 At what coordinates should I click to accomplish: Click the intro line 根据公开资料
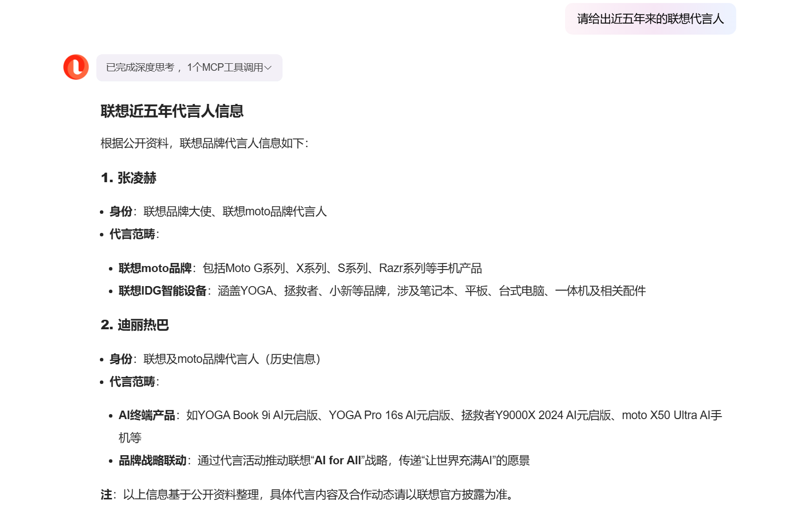(204, 144)
